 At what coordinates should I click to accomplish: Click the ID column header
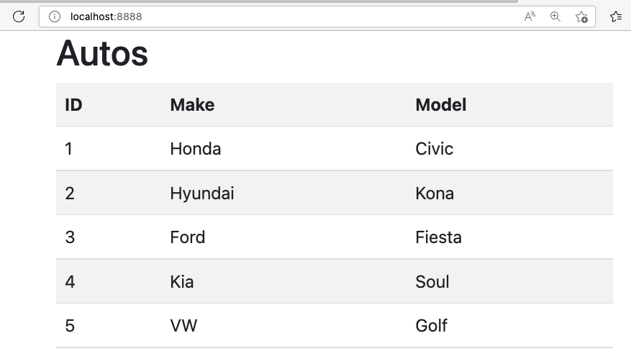coord(73,105)
